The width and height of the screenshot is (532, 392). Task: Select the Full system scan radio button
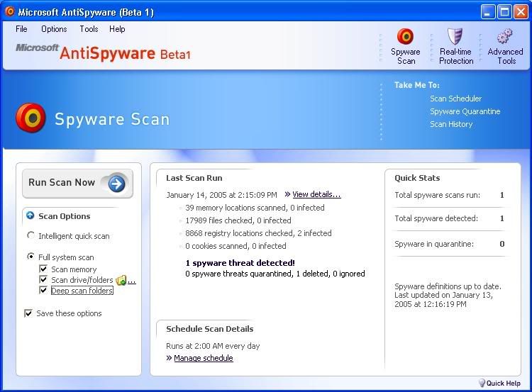tap(31, 257)
